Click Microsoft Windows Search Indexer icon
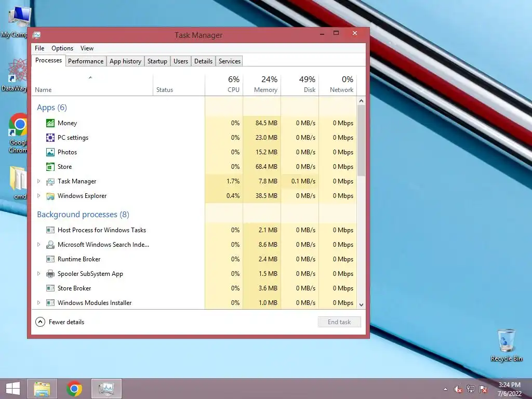This screenshot has height=399, width=532. 50,245
